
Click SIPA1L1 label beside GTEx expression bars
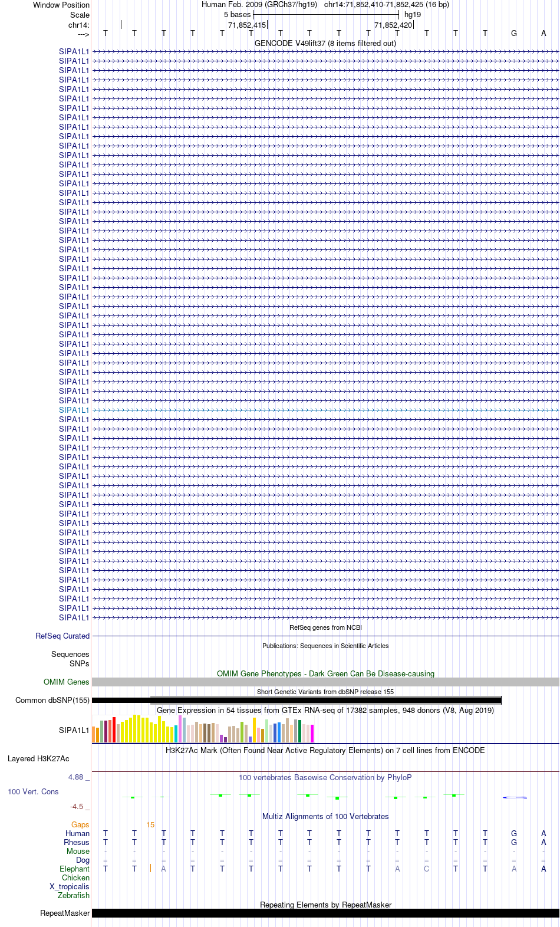point(74,730)
